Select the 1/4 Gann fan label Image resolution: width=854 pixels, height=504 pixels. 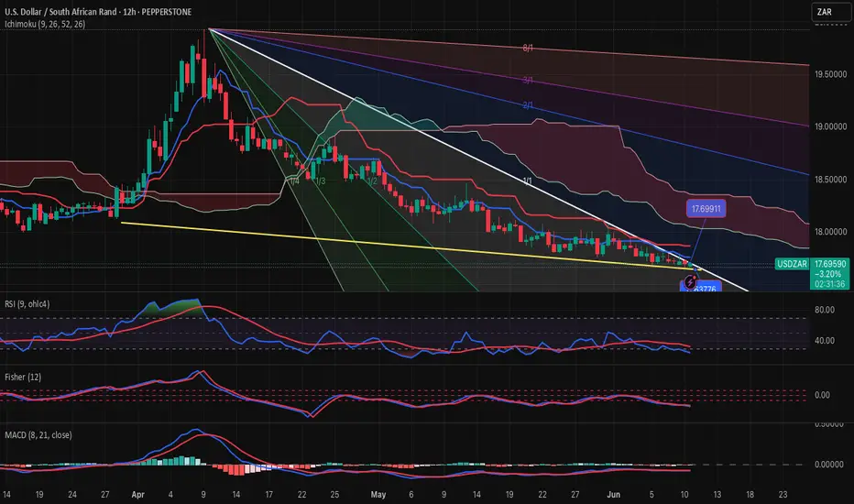pos(295,181)
